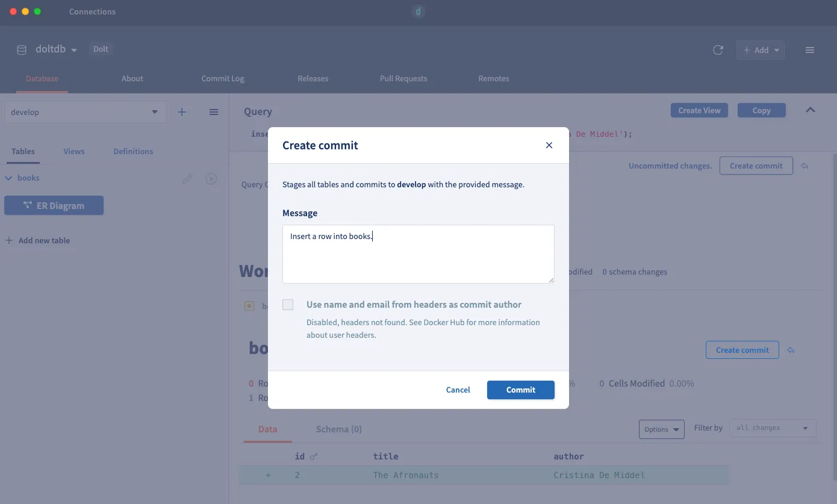Click the play icon for books table

211,179
